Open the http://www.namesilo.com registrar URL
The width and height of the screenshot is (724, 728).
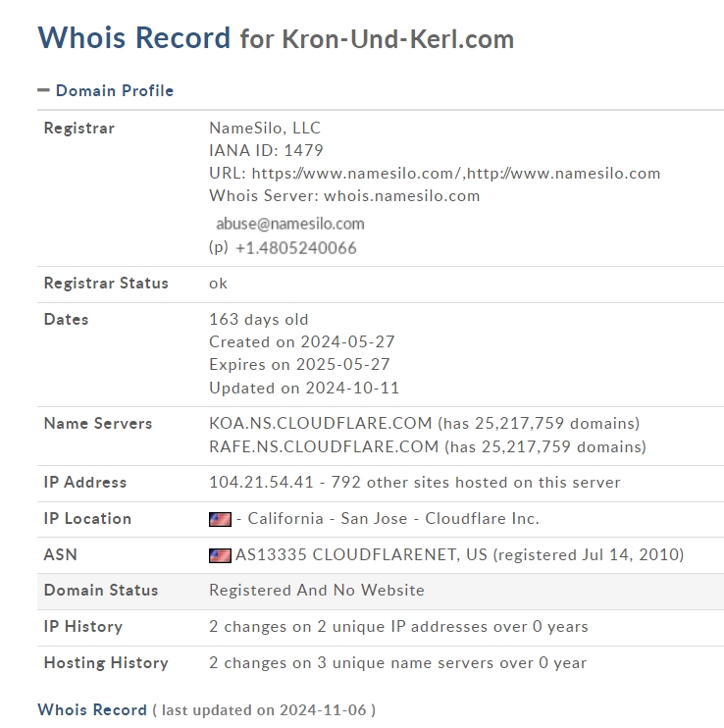(564, 173)
